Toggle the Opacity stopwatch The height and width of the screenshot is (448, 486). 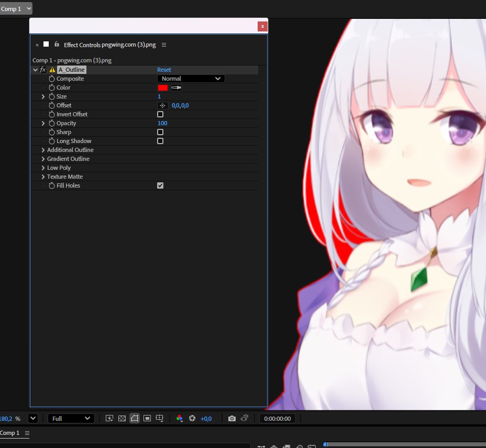click(52, 123)
